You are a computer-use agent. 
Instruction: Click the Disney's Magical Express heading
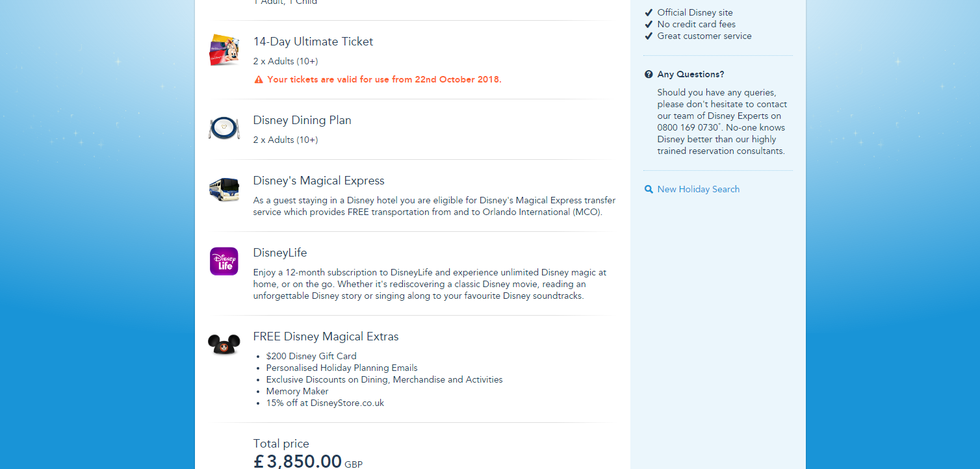tap(318, 181)
